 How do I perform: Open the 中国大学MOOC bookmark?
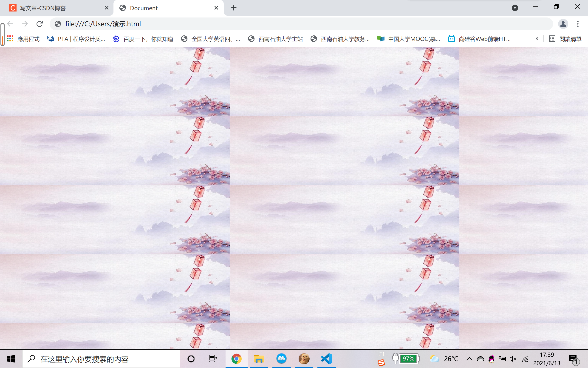click(409, 39)
